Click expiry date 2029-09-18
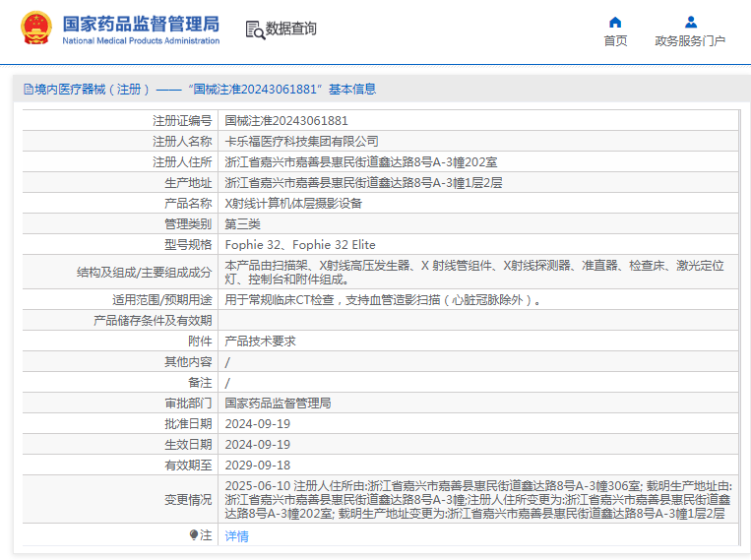 (258, 466)
